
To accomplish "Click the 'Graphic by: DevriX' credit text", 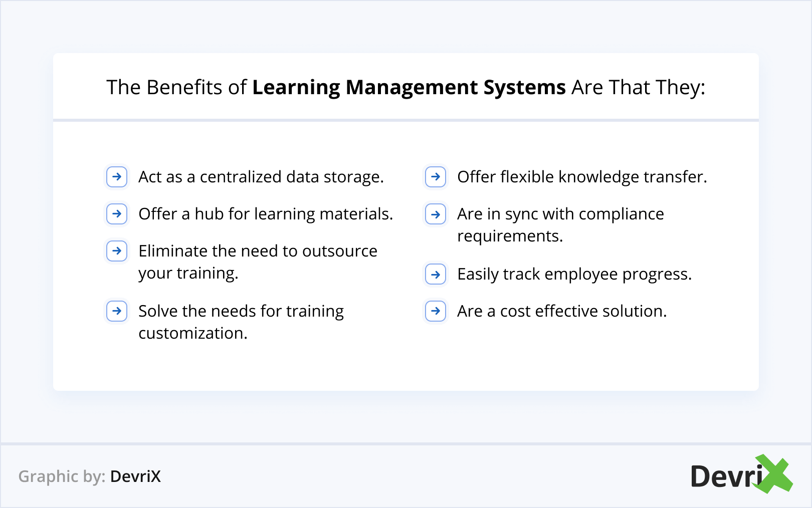I will (90, 476).
